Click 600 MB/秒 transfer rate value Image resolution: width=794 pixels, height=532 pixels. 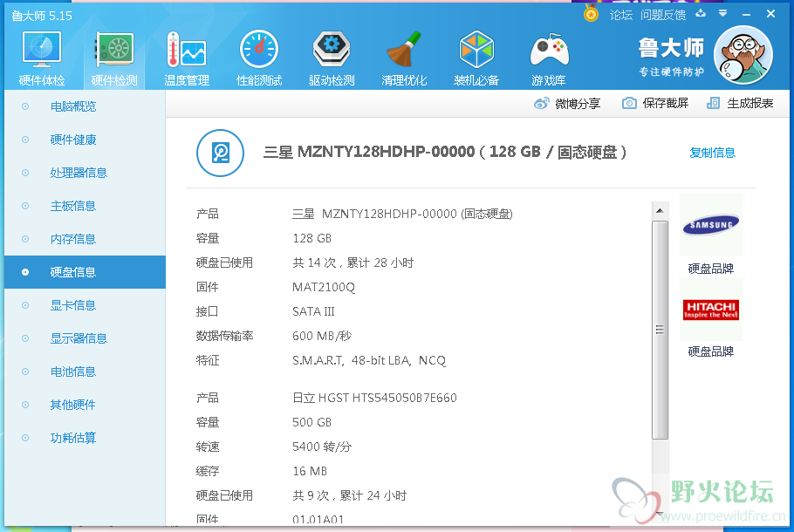(322, 336)
